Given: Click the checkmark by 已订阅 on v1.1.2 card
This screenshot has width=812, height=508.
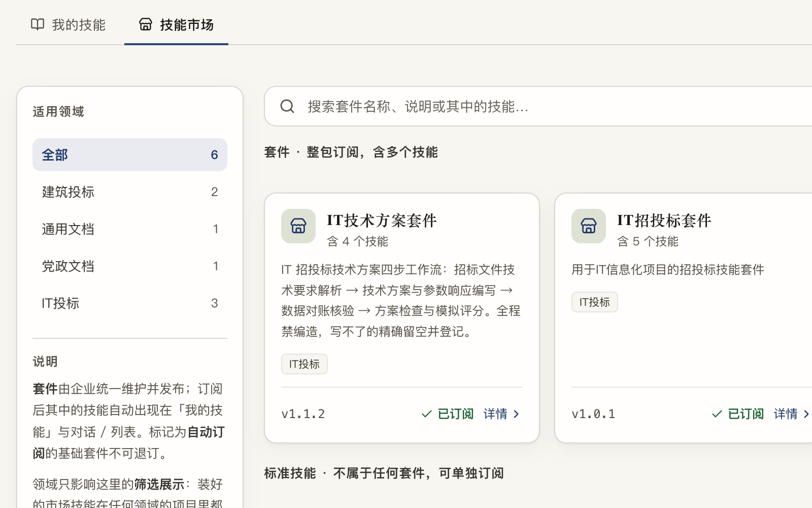Looking at the screenshot, I should (x=427, y=414).
